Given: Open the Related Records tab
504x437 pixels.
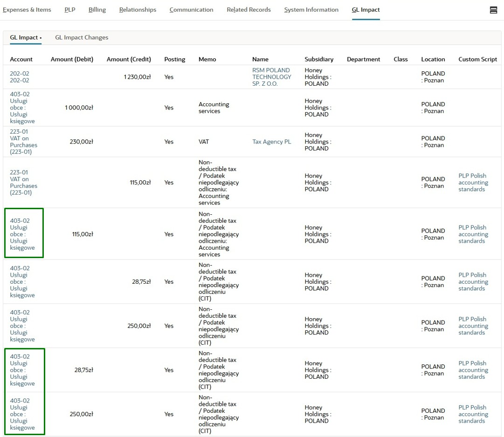Looking at the screenshot, I should 249,10.
